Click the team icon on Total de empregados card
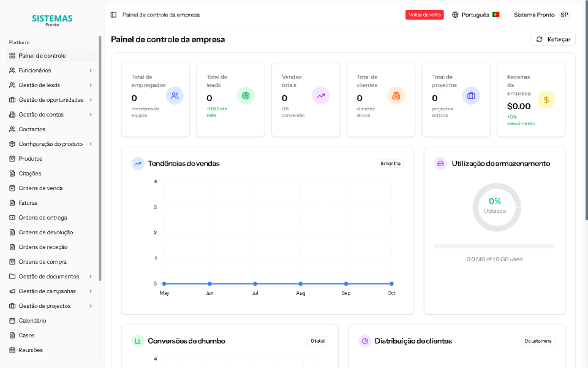 point(174,96)
